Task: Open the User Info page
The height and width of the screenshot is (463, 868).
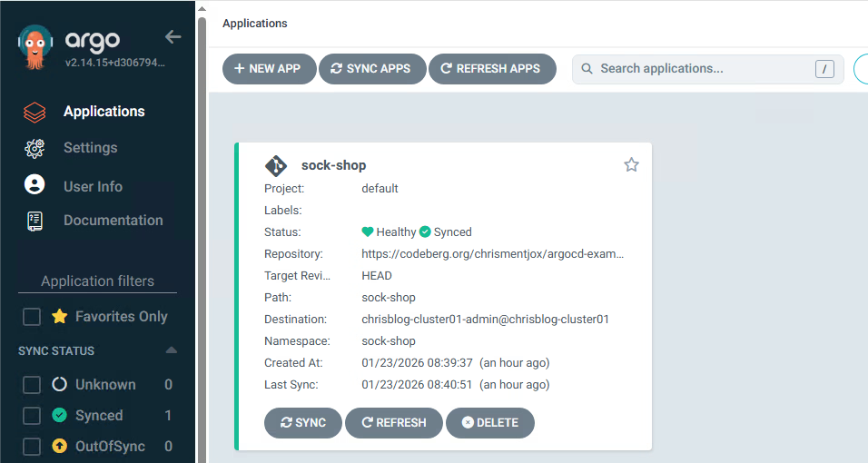Action: click(x=93, y=186)
